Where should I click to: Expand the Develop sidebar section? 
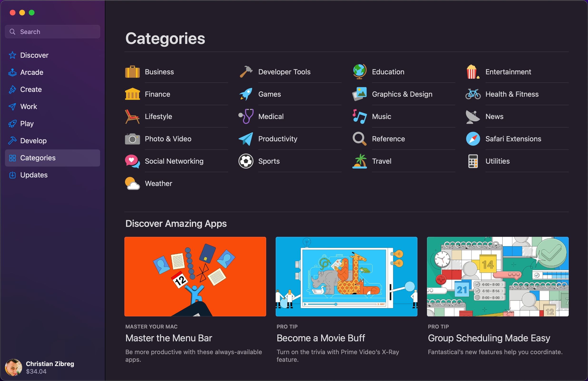pos(34,140)
